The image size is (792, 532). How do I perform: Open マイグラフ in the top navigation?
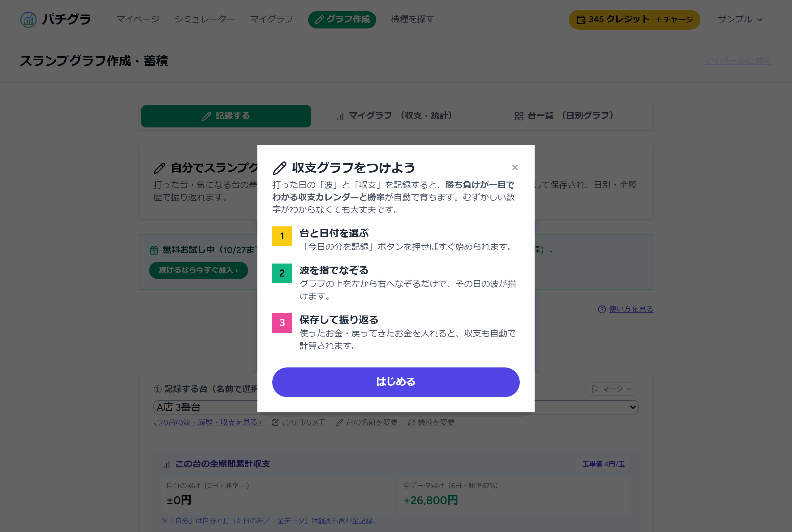click(271, 19)
